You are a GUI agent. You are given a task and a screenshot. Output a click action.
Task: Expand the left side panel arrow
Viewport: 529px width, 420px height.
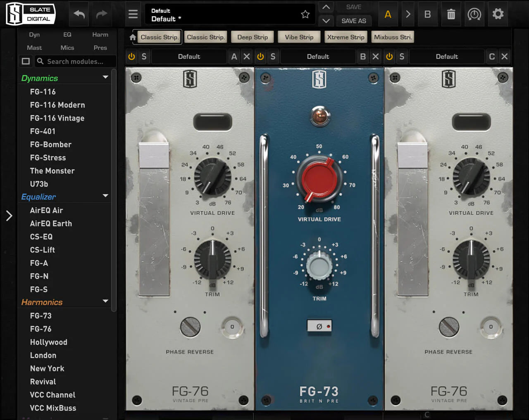[x=9, y=216]
